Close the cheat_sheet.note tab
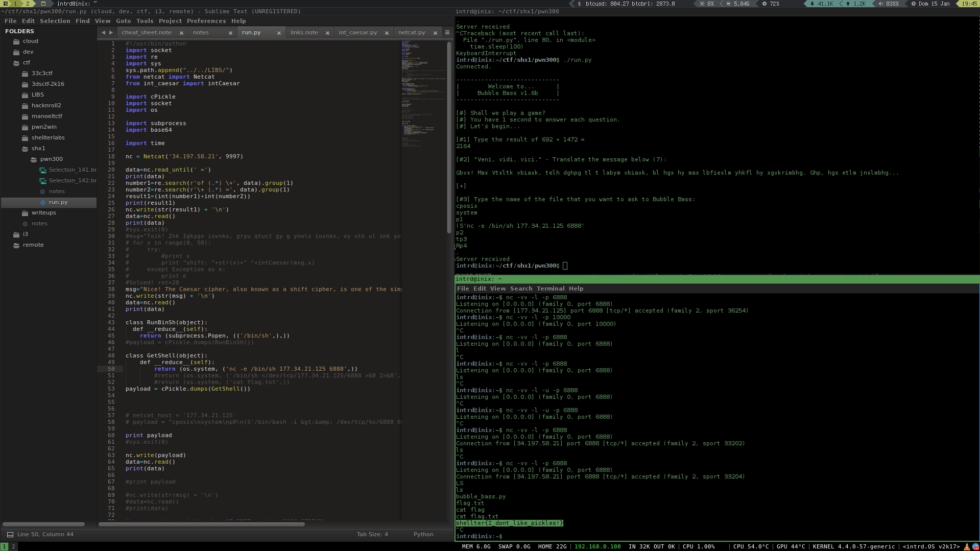 181,33
